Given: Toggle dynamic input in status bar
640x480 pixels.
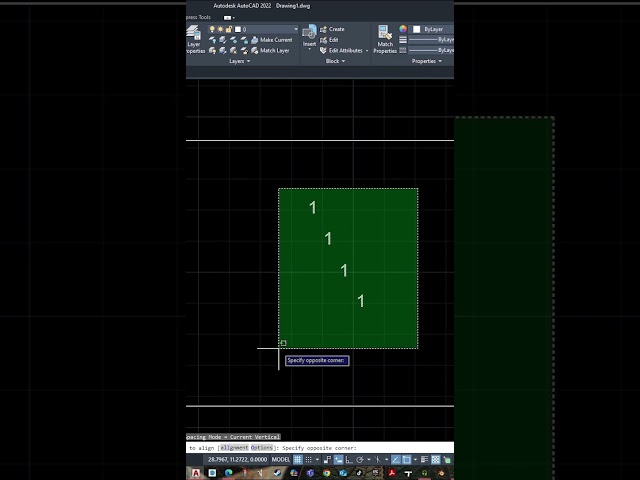Looking at the screenshot, I should click(x=339, y=460).
